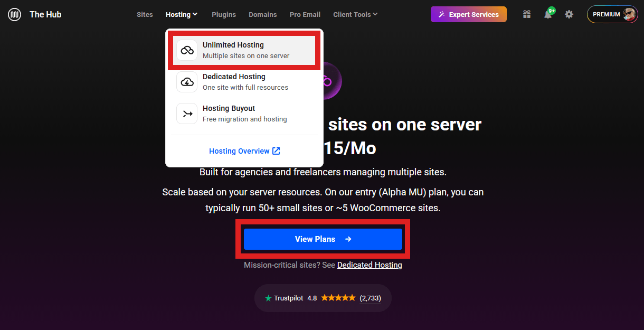Click the View Plans button
This screenshot has width=644, height=330.
[x=323, y=239]
